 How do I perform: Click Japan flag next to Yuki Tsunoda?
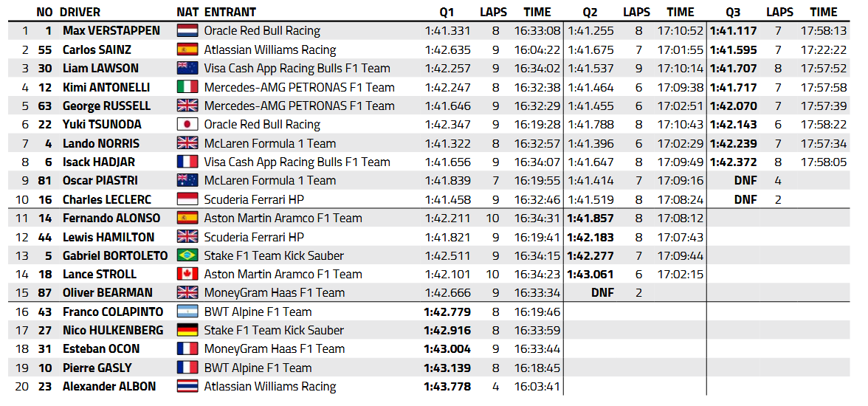point(188,125)
